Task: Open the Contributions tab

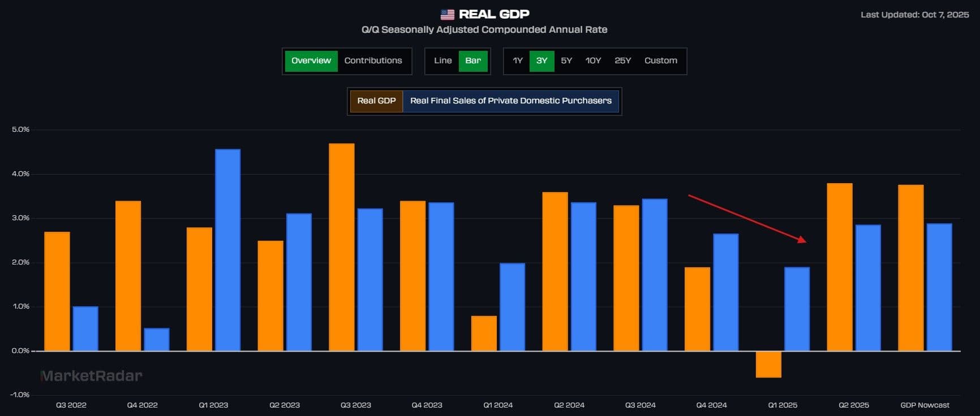Action: [x=373, y=61]
